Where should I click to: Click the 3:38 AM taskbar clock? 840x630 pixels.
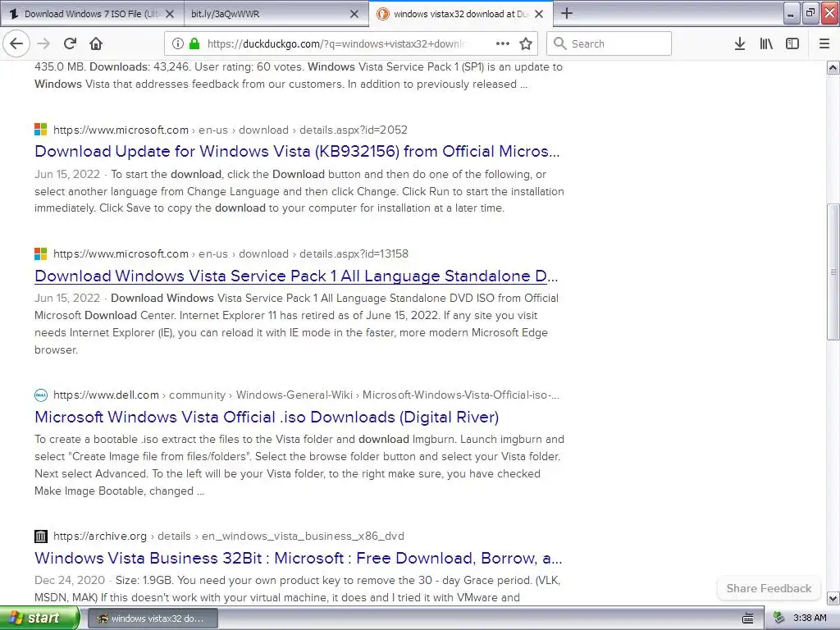[810, 619]
